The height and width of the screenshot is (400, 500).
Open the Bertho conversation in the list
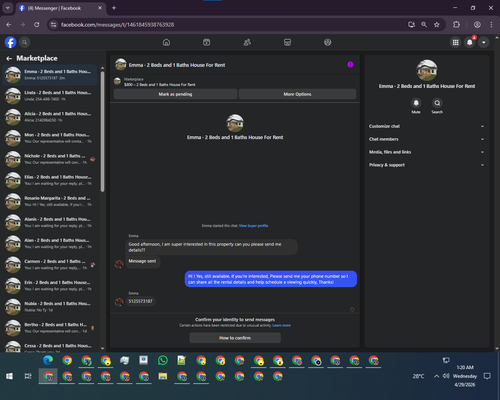pyautogui.click(x=50, y=328)
